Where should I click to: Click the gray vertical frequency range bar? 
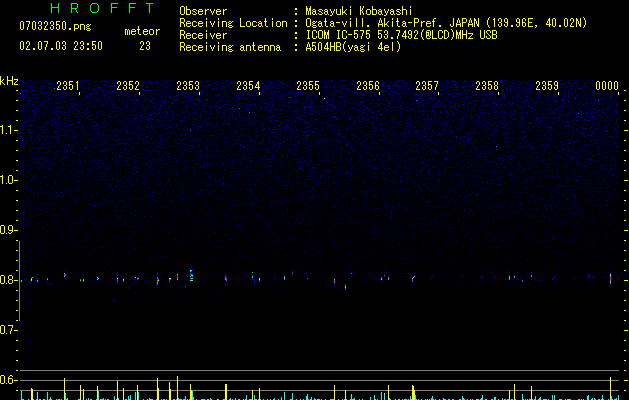click(19, 281)
